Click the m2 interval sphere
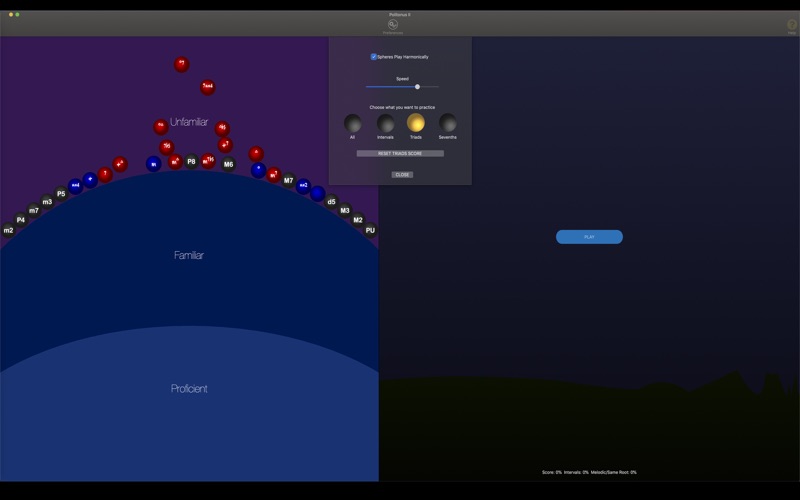The width and height of the screenshot is (800, 500). coord(8,231)
